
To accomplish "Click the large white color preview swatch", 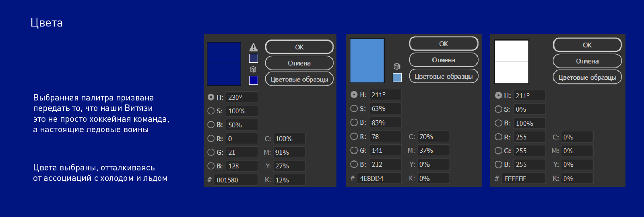I will [511, 62].
